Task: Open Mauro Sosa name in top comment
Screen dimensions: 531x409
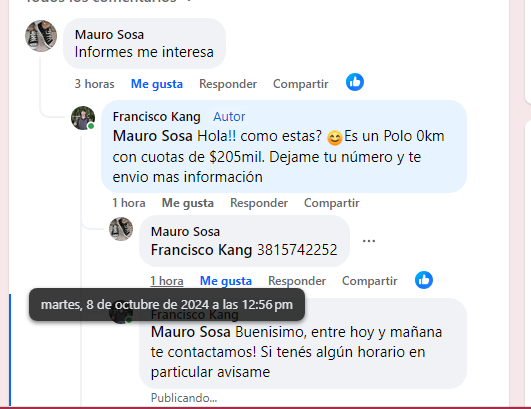Action: click(x=109, y=35)
